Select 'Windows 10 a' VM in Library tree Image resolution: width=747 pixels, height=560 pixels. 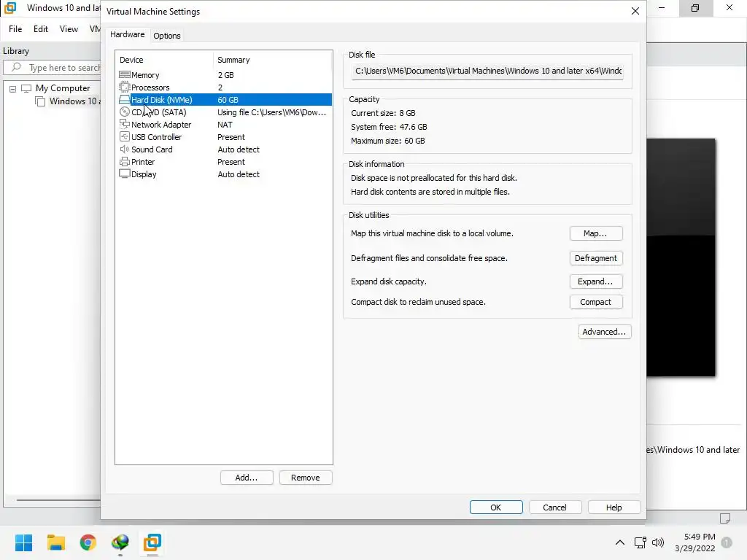click(75, 101)
